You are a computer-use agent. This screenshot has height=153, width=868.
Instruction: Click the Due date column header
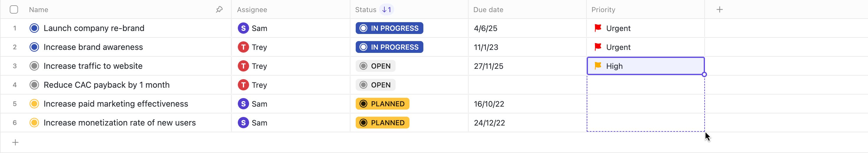point(488,10)
